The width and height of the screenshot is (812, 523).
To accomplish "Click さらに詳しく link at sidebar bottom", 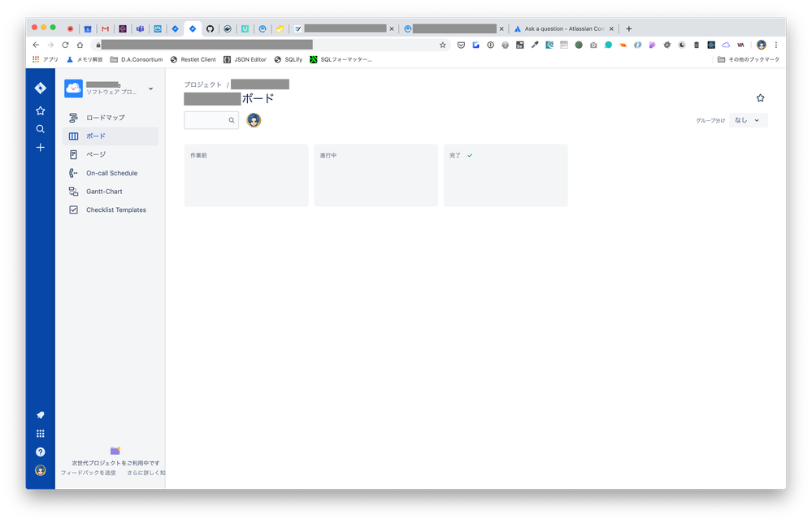I will coord(146,473).
